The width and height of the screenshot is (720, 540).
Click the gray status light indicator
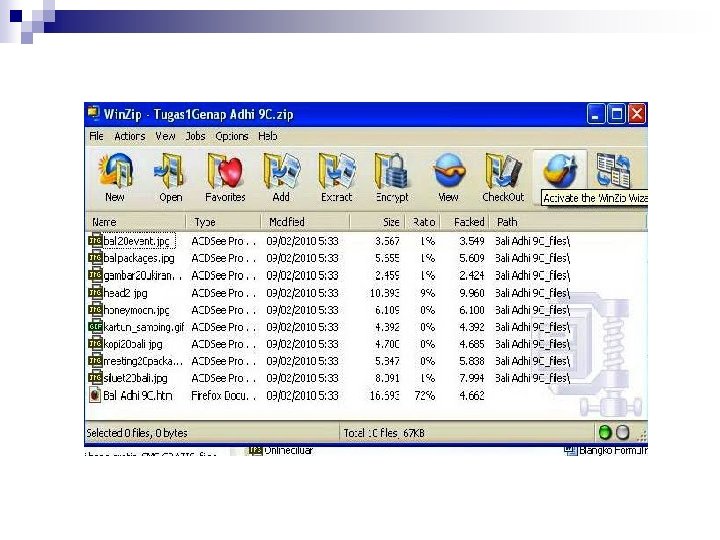(x=623, y=432)
